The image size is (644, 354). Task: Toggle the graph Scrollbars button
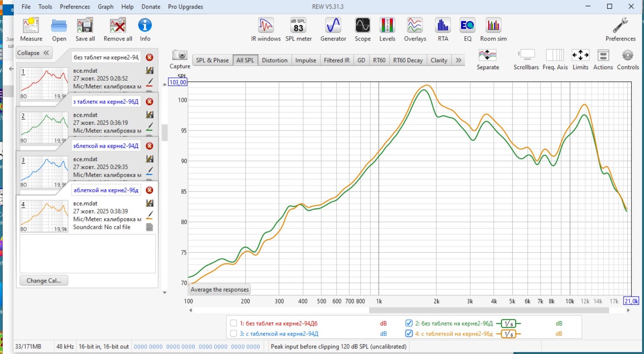pyautogui.click(x=526, y=59)
